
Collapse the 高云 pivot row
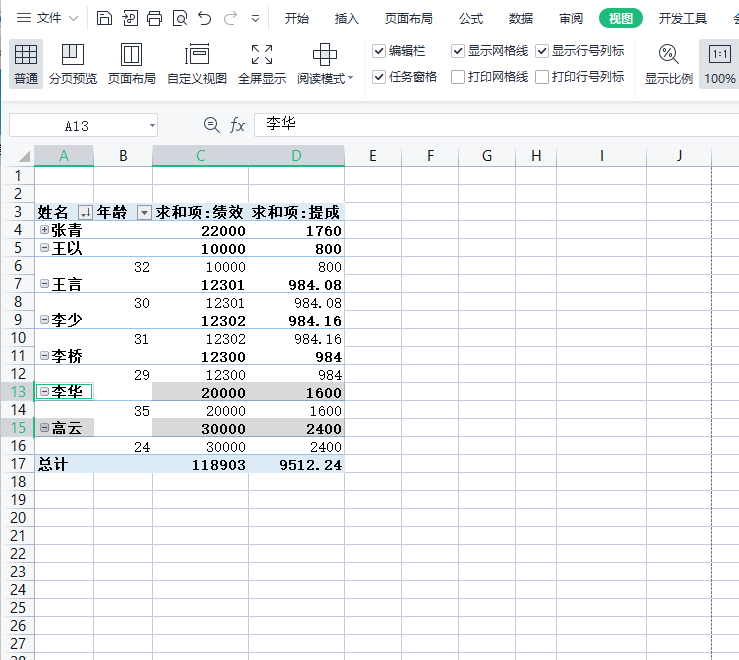click(x=44, y=428)
